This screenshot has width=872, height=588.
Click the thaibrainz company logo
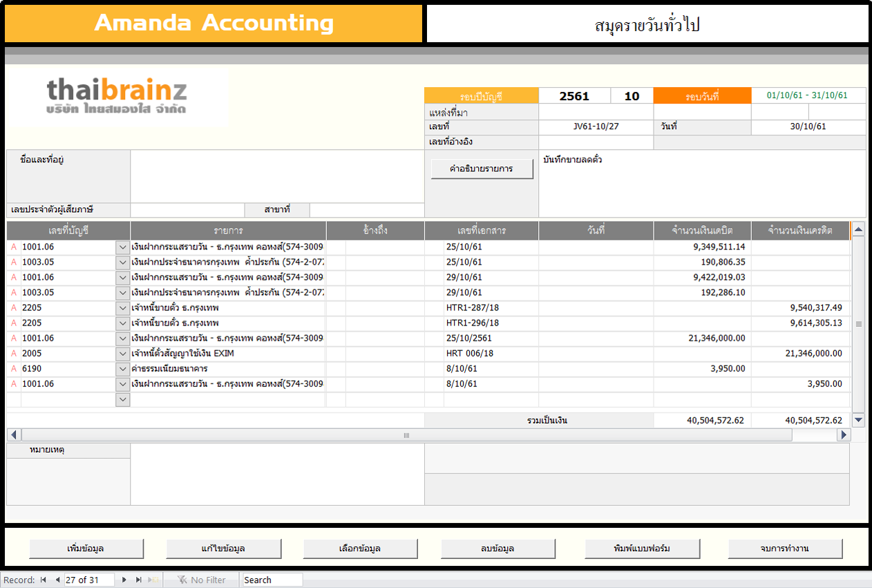coord(117,96)
